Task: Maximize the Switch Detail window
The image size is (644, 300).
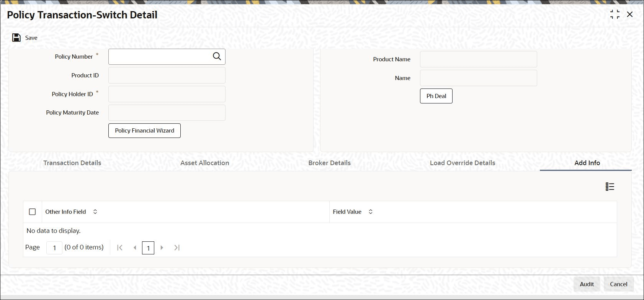Action: (615, 15)
